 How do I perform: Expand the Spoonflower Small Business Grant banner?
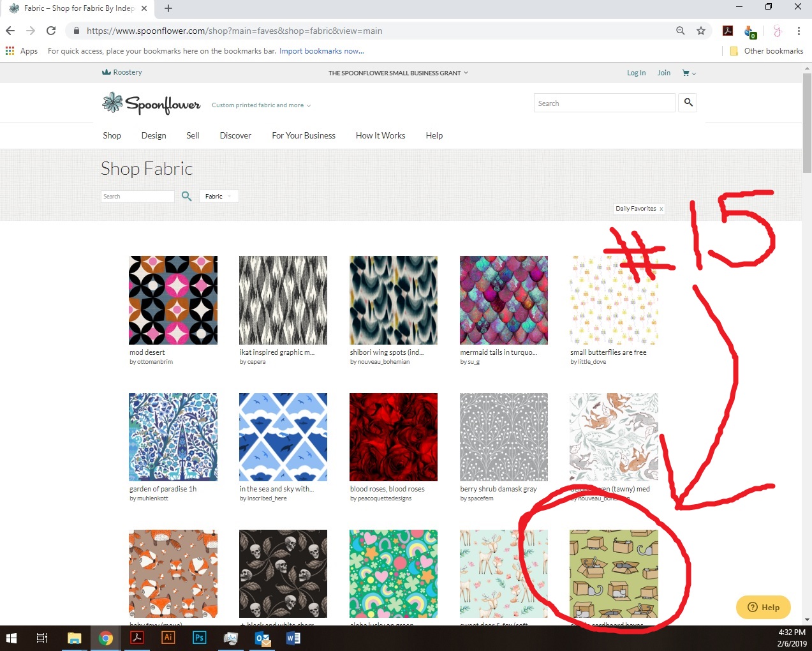click(x=398, y=73)
